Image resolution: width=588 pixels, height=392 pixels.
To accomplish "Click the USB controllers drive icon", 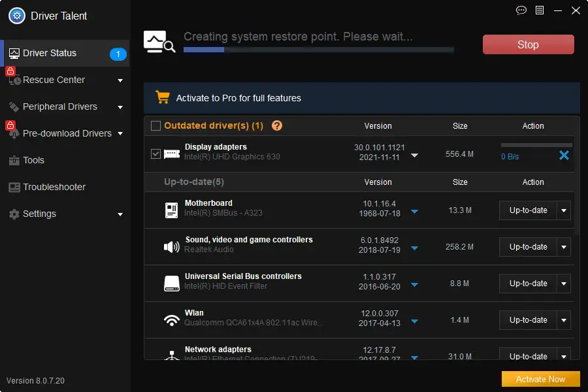I will (x=172, y=284).
